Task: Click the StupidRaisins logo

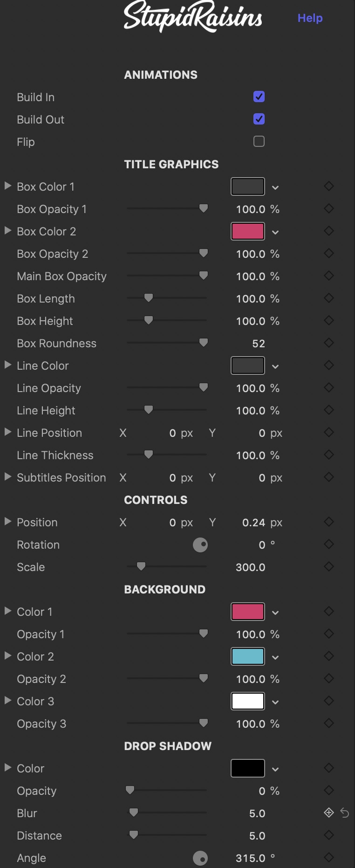Action: click(x=193, y=17)
